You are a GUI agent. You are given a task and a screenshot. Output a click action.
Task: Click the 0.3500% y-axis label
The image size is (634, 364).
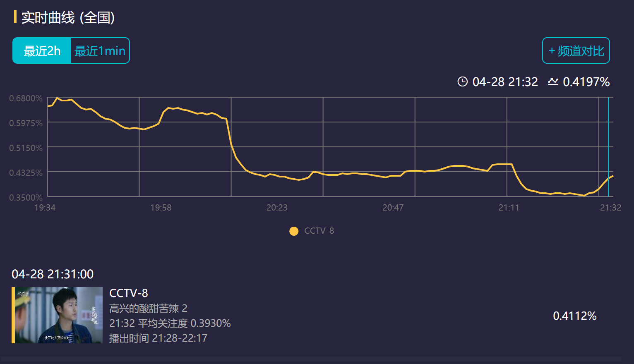[x=26, y=198]
